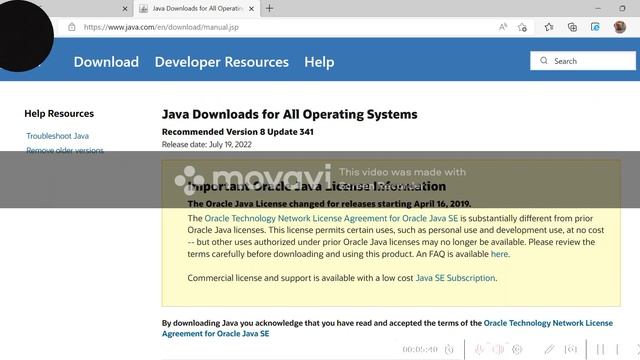Open the Help menu item

coord(319,62)
